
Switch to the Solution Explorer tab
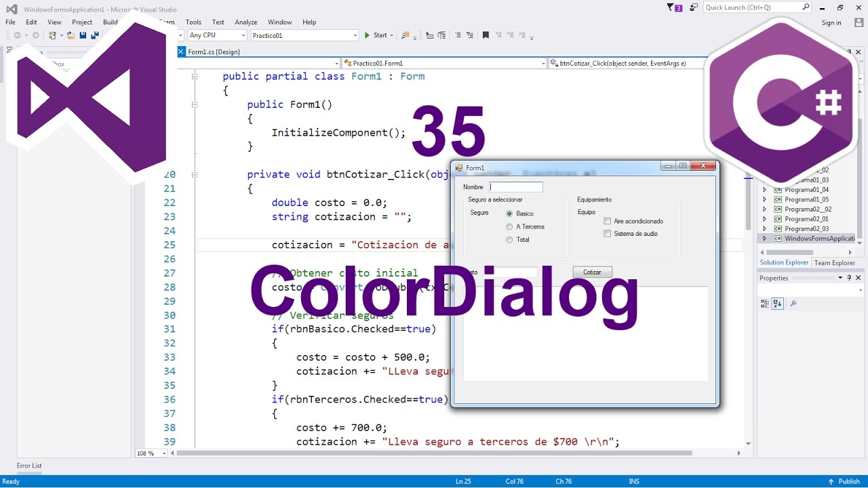pos(784,262)
